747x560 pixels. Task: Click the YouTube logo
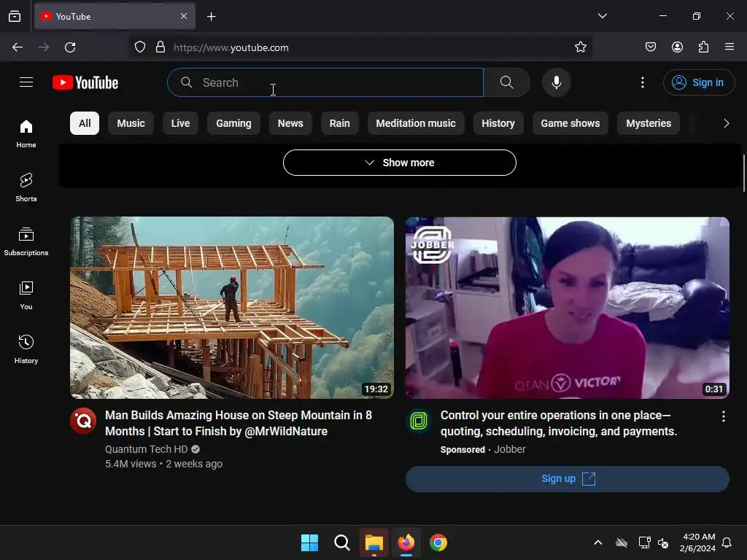[x=85, y=82]
